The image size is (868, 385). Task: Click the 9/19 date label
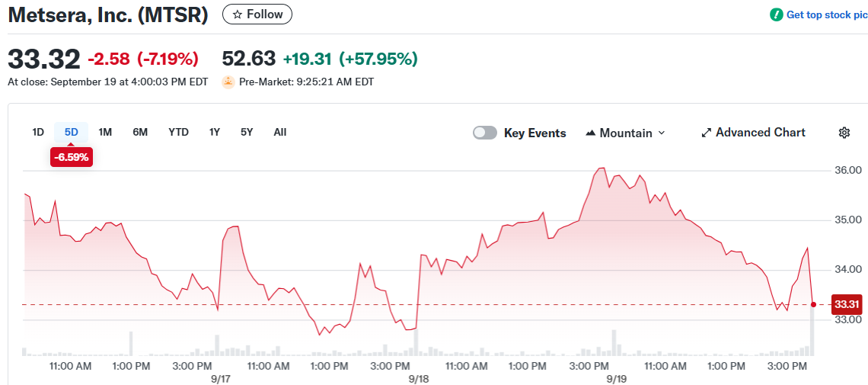(617, 379)
